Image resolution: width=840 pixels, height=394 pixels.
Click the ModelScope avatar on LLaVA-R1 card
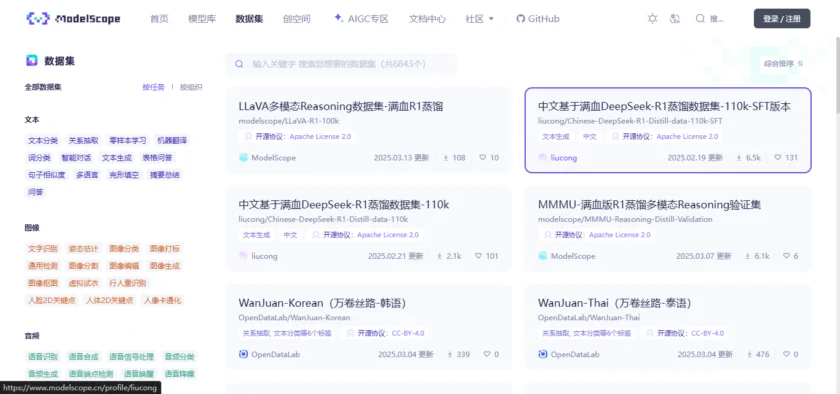[243, 158]
